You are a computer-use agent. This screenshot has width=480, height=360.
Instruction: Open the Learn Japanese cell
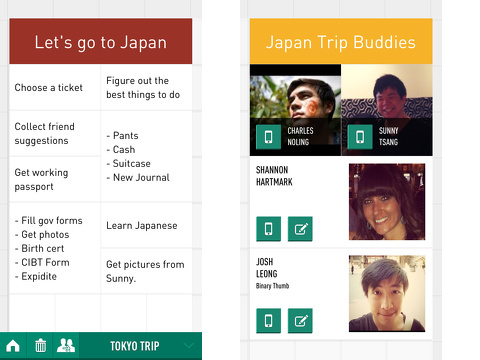click(x=146, y=225)
